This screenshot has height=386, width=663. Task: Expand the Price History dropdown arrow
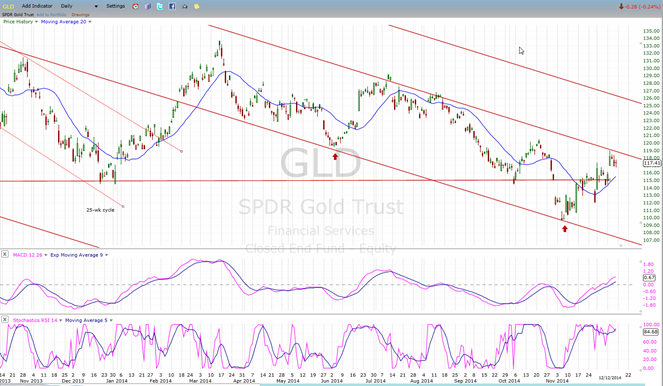tap(36, 22)
